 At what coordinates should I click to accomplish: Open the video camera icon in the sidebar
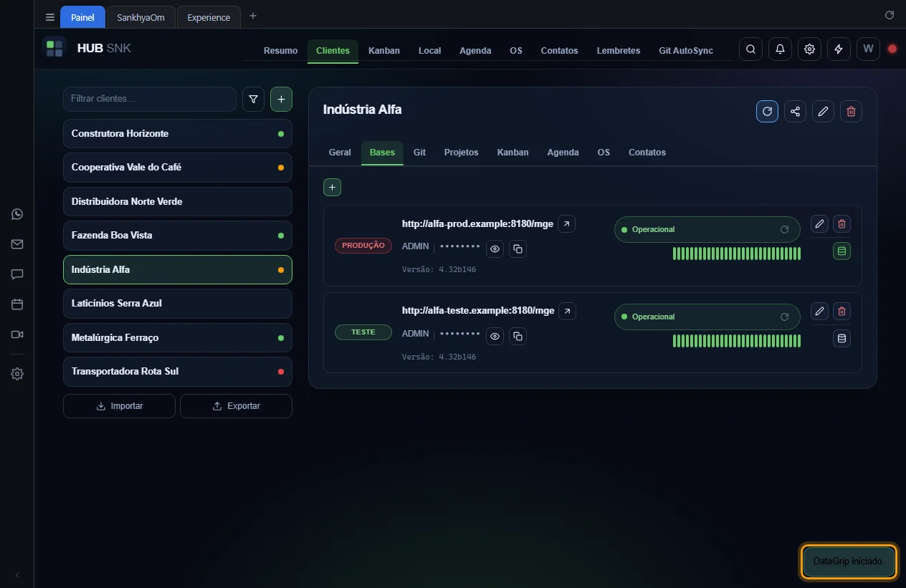(x=17, y=334)
